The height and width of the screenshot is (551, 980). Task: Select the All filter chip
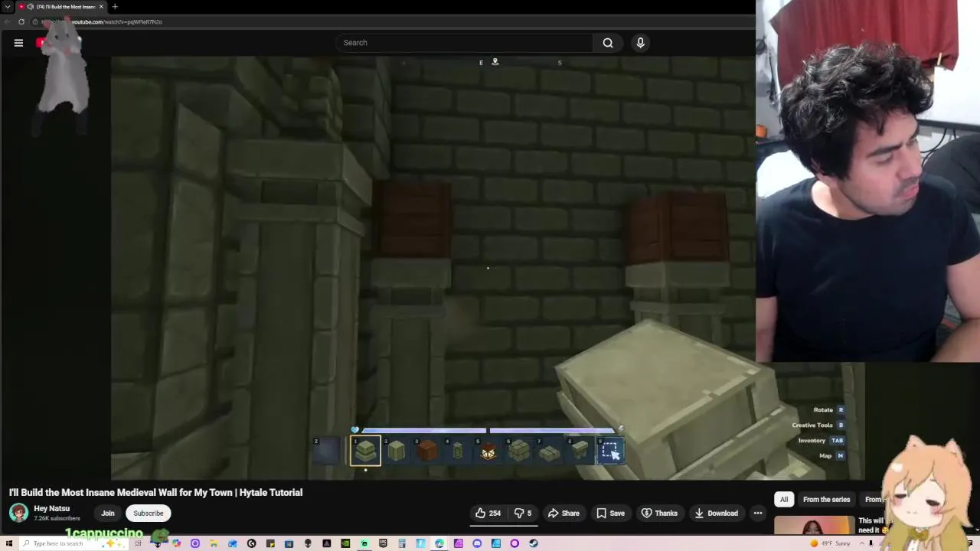pos(784,500)
